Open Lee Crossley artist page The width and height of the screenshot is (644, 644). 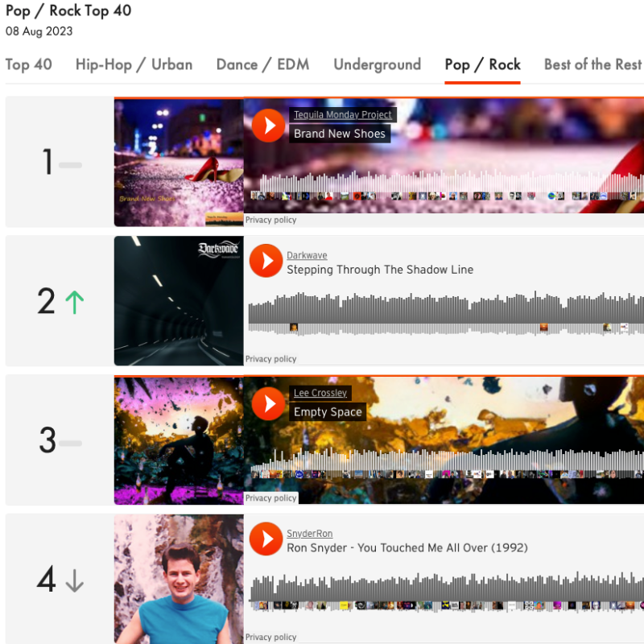(320, 393)
